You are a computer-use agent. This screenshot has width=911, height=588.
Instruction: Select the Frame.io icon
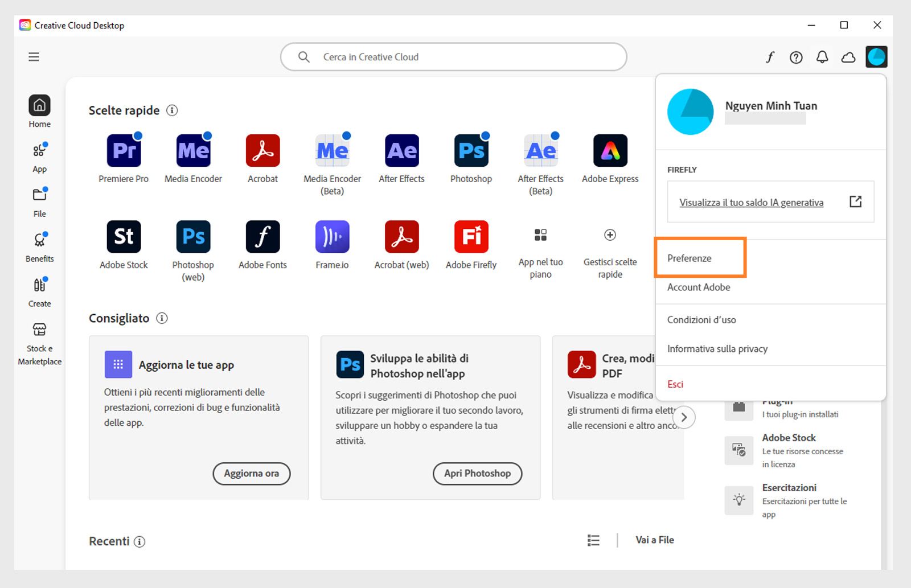coord(332,236)
